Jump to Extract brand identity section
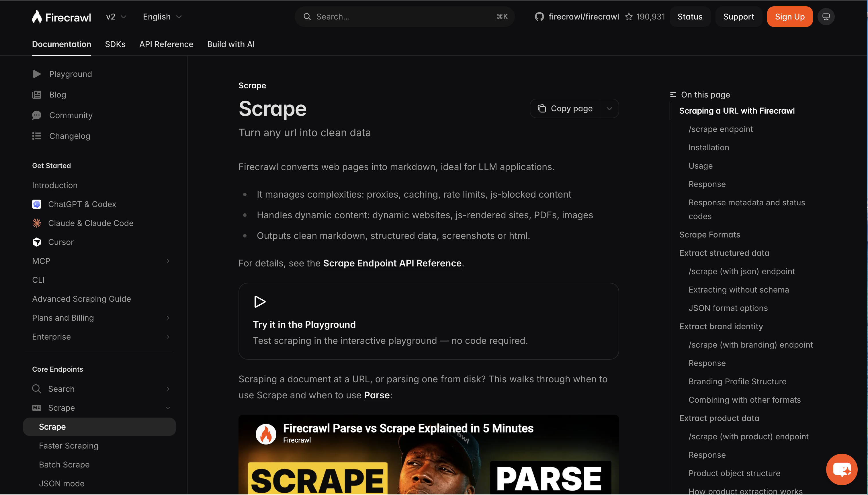 [x=721, y=326]
